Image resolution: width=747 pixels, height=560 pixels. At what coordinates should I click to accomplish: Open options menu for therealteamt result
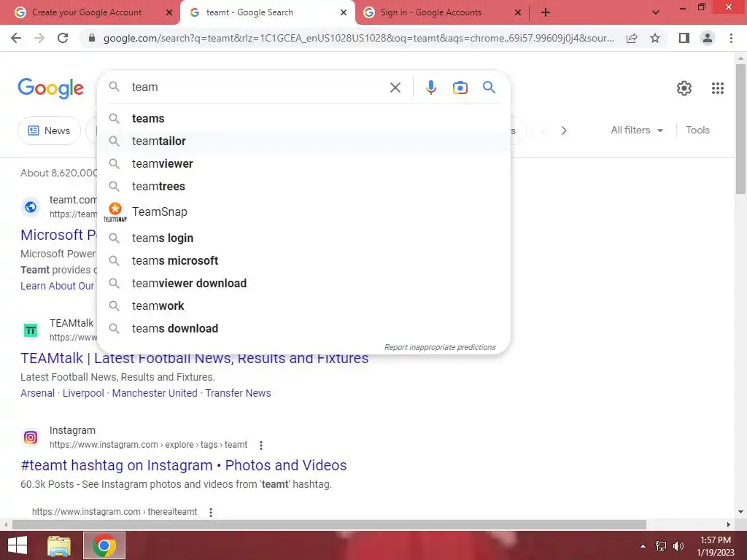tap(211, 513)
